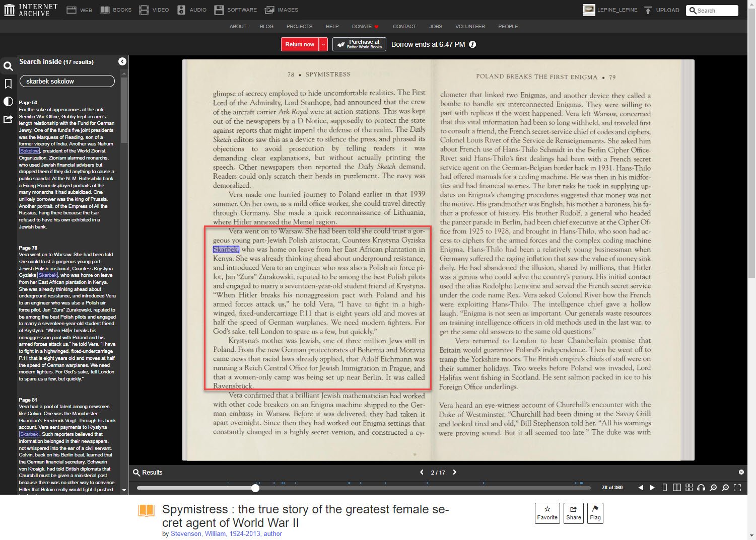Open the BOOKS menu in top navigation
This screenshot has height=540, width=756.
[116, 10]
